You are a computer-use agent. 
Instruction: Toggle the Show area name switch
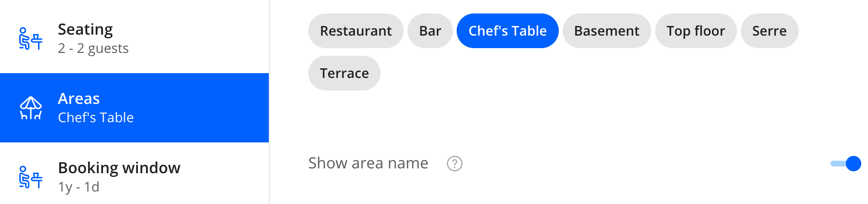(x=846, y=164)
